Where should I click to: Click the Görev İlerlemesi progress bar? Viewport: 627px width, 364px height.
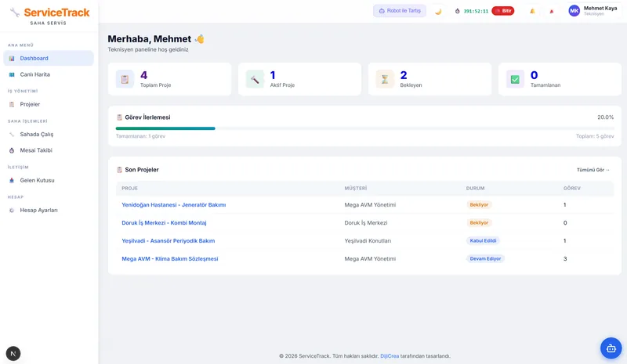click(x=364, y=128)
